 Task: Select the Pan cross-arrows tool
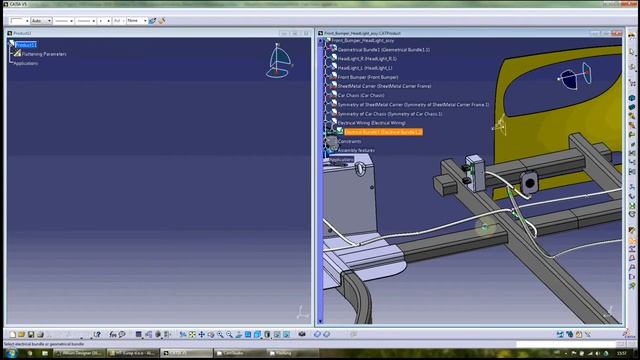tap(202, 335)
